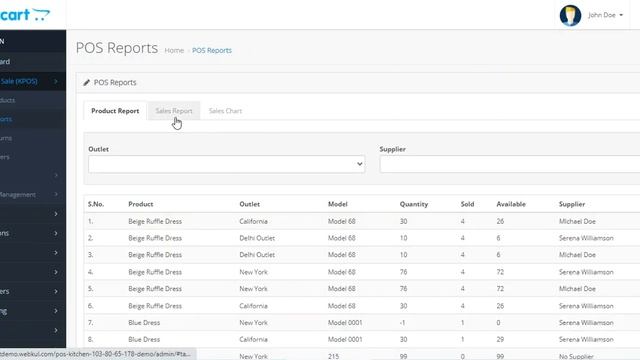This screenshot has width=640, height=360.
Task: Go to Home breadcrumb link
Action: point(174,50)
